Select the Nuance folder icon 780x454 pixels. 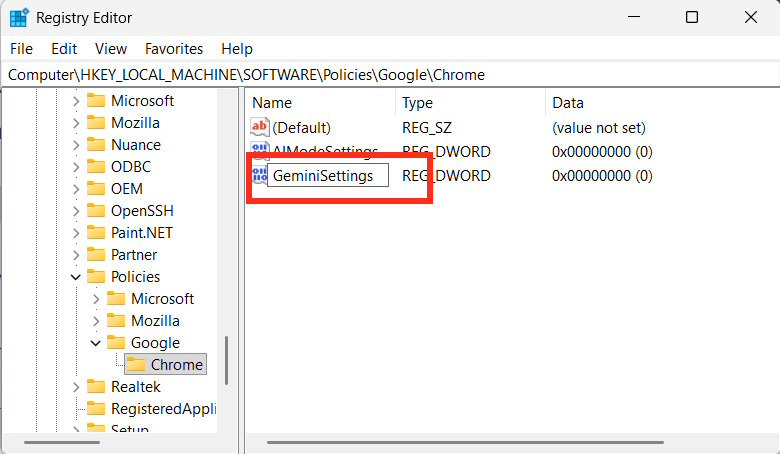[x=96, y=144]
